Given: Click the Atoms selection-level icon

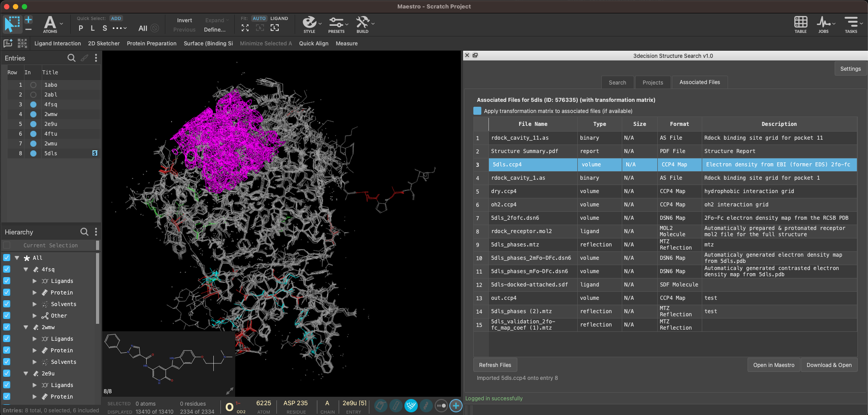Looking at the screenshot, I should click(50, 24).
